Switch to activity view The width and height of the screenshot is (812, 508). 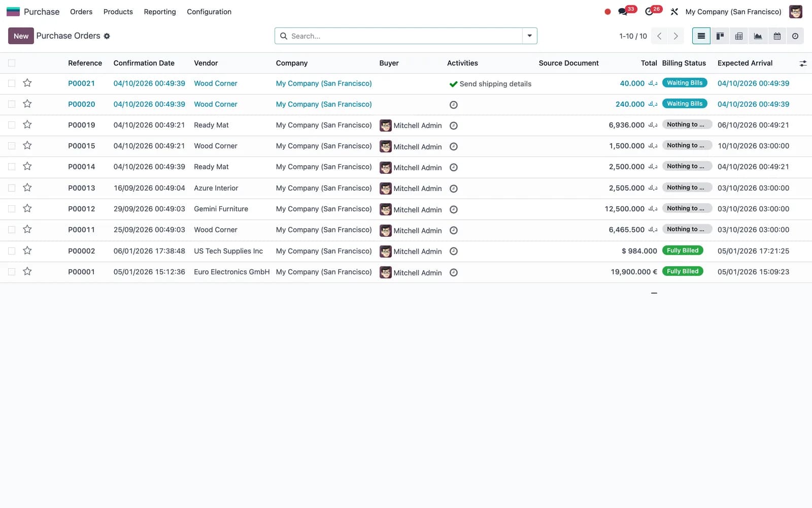click(x=795, y=36)
